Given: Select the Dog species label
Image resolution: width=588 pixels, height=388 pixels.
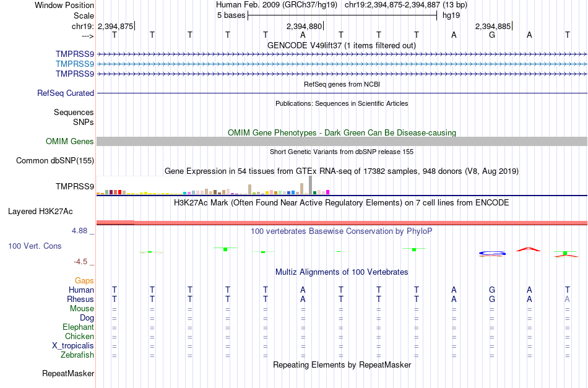Looking at the screenshot, I should 87,318.
